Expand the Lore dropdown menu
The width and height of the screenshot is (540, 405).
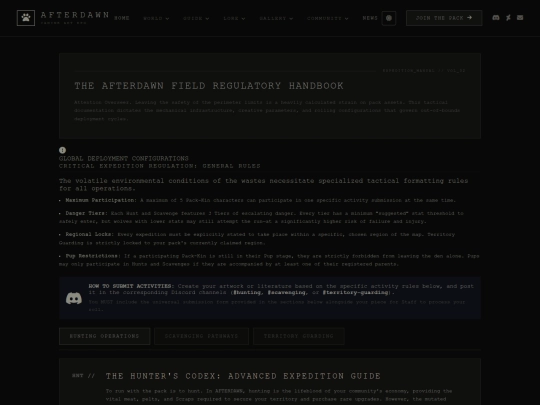(x=234, y=18)
